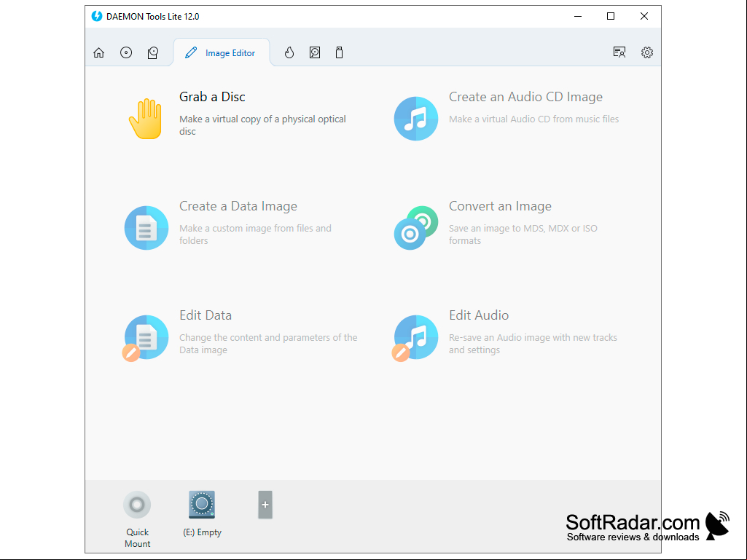The image size is (747, 560).
Task: Select the Image Editor tab
Action: tap(221, 53)
